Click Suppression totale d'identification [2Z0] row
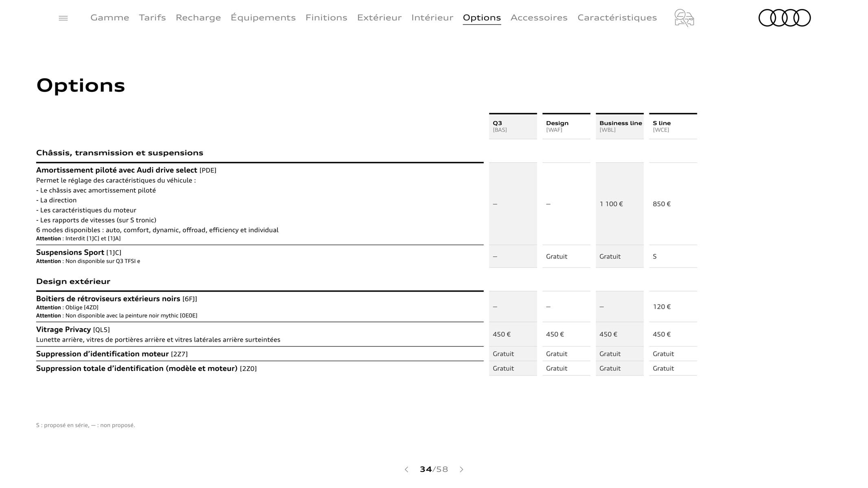The width and height of the screenshot is (868, 488). [x=146, y=368]
